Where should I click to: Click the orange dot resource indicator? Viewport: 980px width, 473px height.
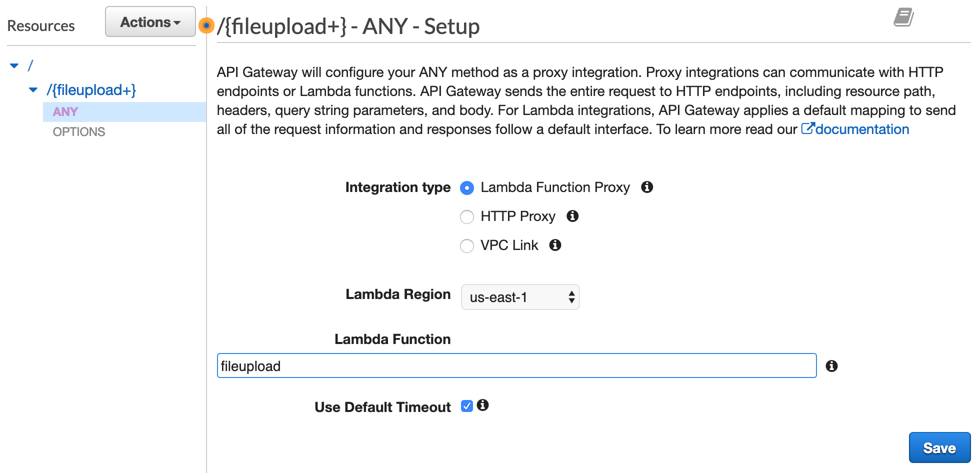(x=206, y=25)
